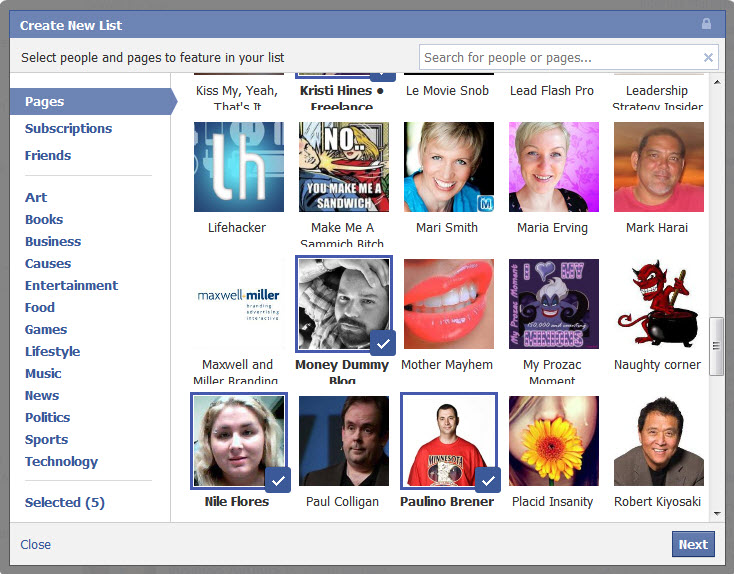The image size is (734, 574).
Task: Click the Mari Smith name label
Action: [447, 228]
